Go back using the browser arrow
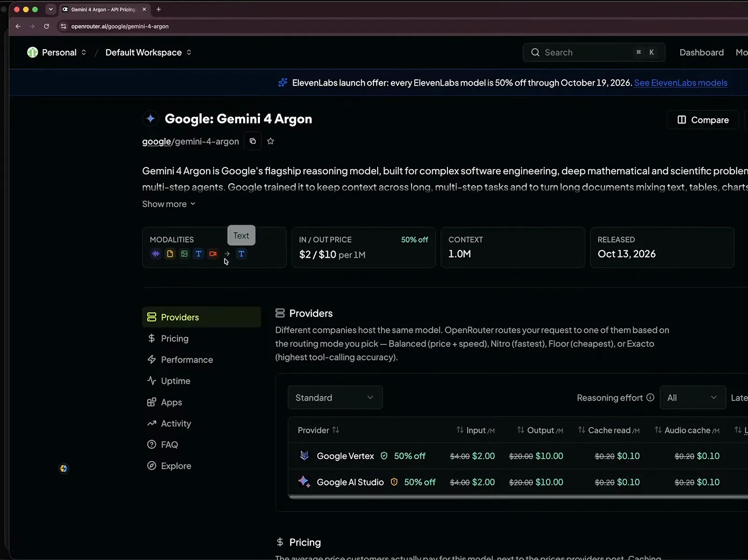 tap(18, 26)
